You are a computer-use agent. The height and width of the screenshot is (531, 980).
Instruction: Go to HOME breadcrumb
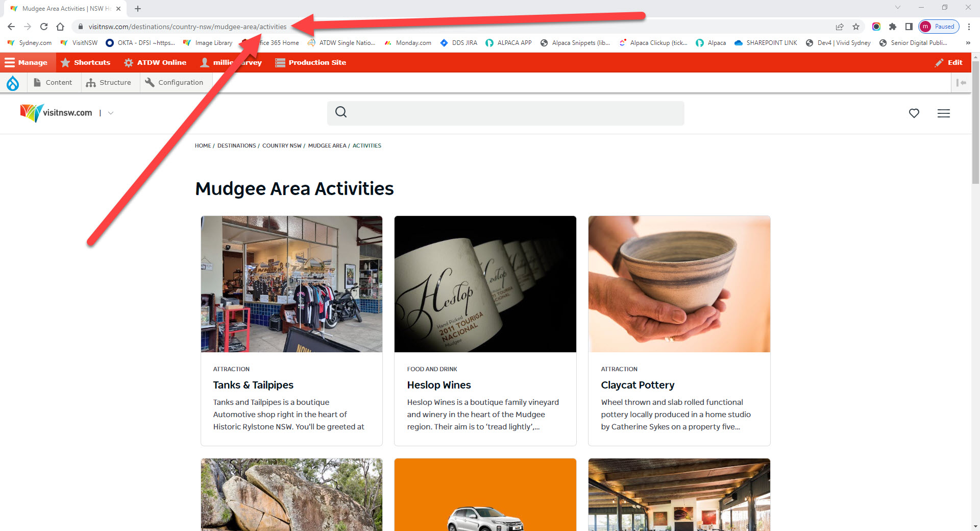203,146
